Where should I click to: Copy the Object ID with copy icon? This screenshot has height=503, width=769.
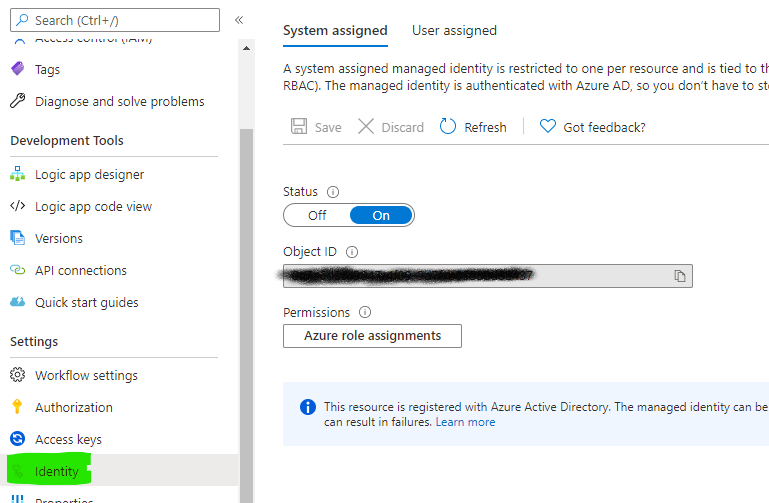680,276
